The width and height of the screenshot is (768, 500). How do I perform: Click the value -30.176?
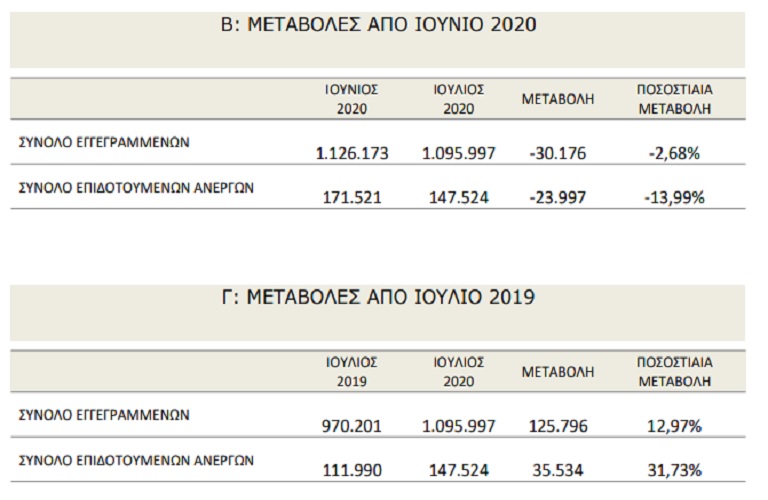click(x=558, y=154)
